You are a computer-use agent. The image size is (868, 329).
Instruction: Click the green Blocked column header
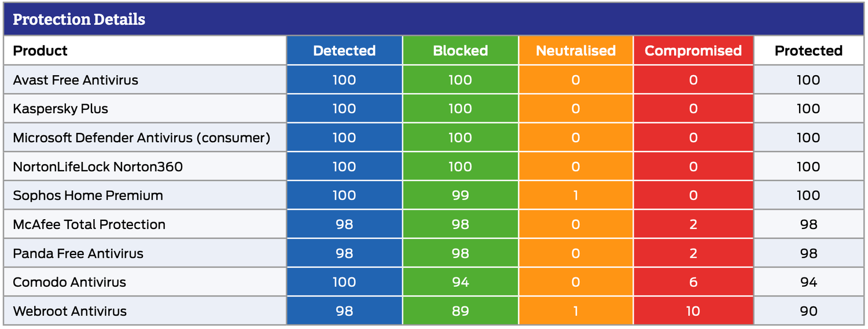pos(460,51)
